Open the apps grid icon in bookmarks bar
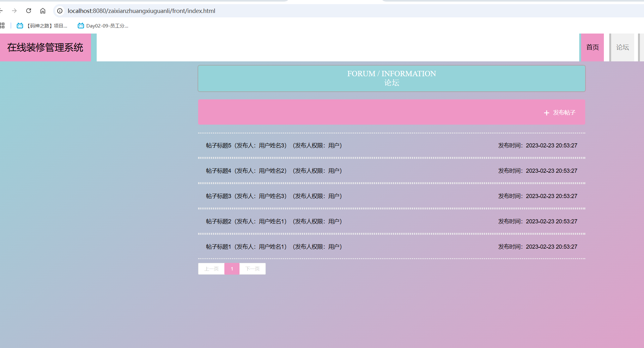This screenshot has height=348, width=644. (2, 26)
